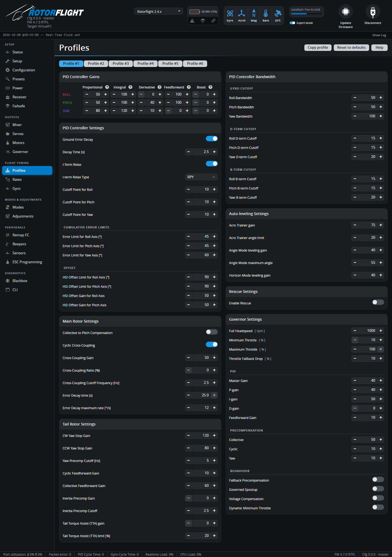Open the CLI page
The height and width of the screenshot is (557, 392).
click(27, 290)
